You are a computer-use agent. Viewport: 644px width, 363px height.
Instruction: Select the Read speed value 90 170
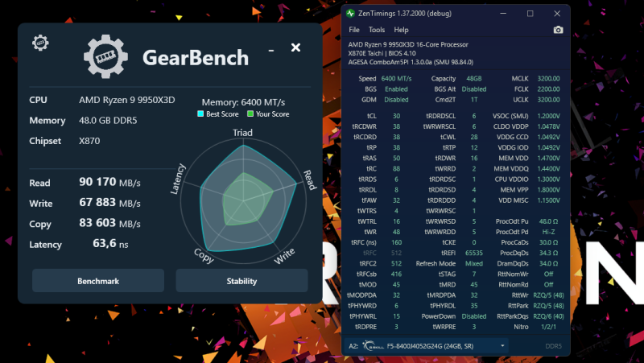[x=97, y=182]
